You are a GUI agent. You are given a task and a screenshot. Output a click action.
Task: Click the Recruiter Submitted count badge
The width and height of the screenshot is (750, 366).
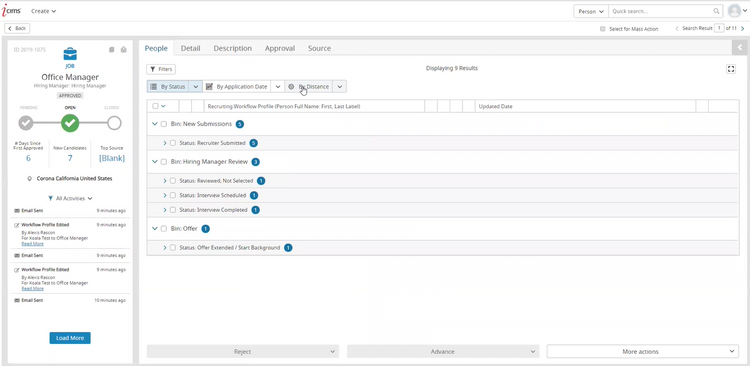(254, 143)
